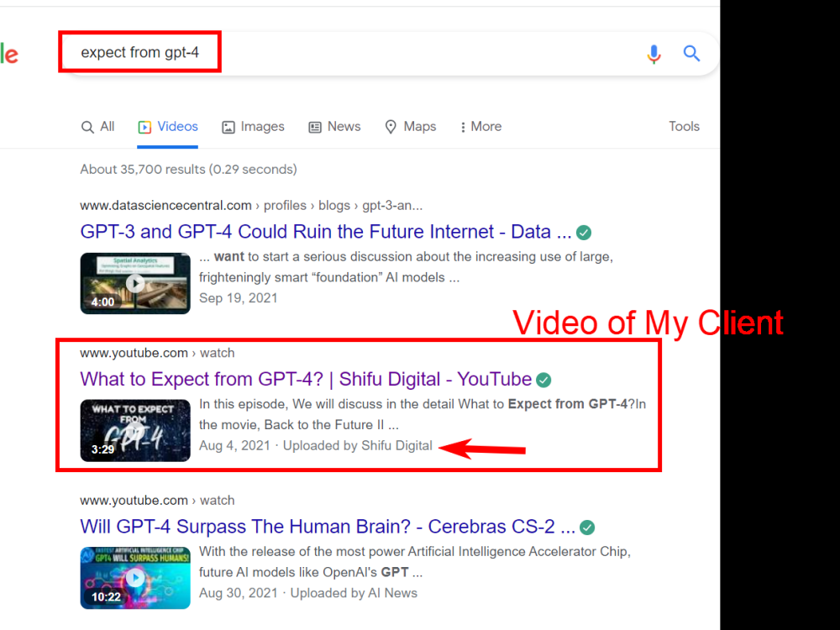Play the 10:22 'GPT4 Will Surpass Humans' thumbnail
This screenshot has width=840, height=630.
(x=135, y=578)
